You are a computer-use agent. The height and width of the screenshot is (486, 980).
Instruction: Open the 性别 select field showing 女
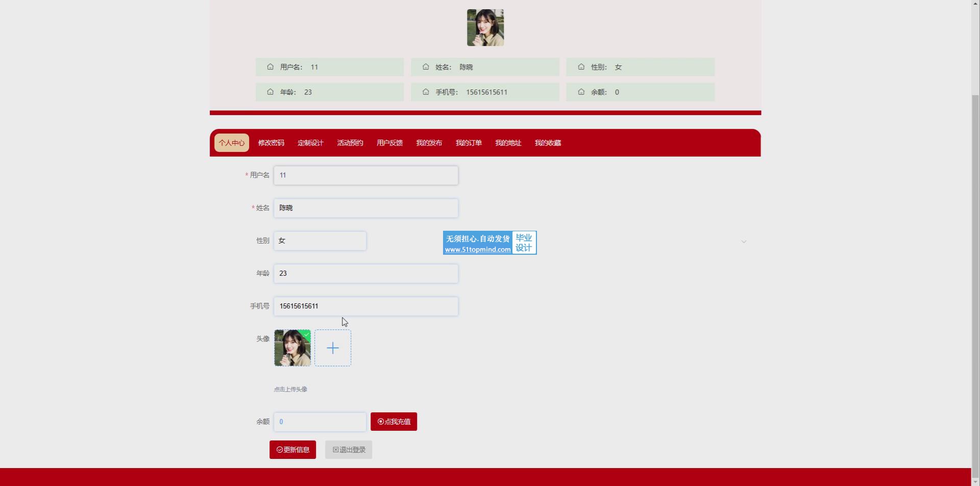[x=320, y=241]
